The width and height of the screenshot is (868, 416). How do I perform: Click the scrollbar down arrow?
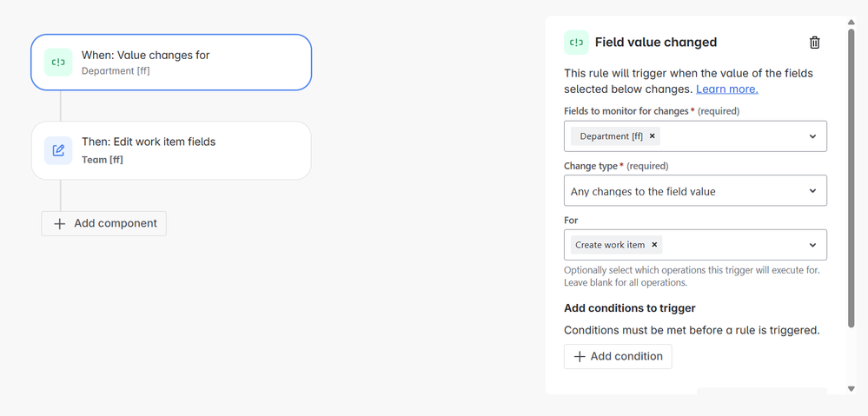click(851, 388)
